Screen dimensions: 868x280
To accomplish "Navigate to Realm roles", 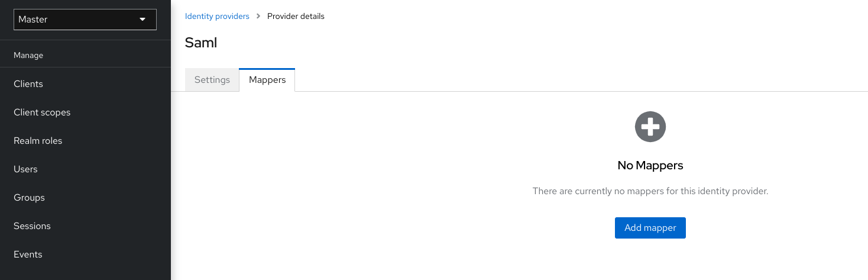I will [x=38, y=141].
